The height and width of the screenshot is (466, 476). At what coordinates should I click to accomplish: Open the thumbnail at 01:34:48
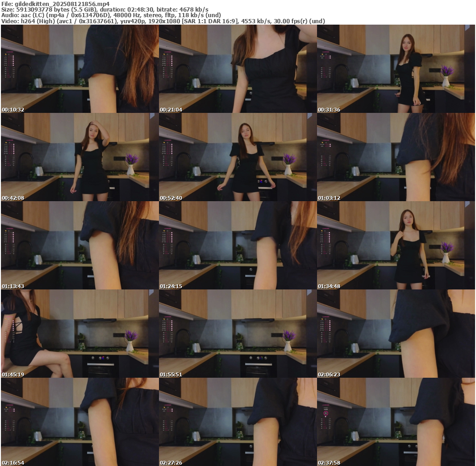396,245
